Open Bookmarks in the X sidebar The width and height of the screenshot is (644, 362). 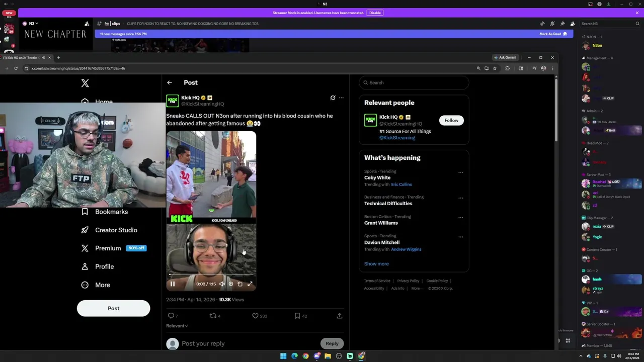click(105, 212)
